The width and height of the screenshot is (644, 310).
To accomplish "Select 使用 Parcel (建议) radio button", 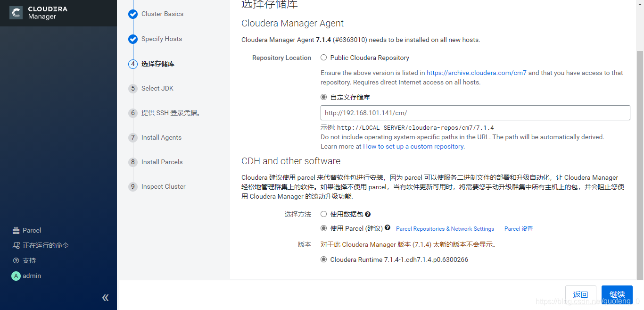I will (x=323, y=228).
